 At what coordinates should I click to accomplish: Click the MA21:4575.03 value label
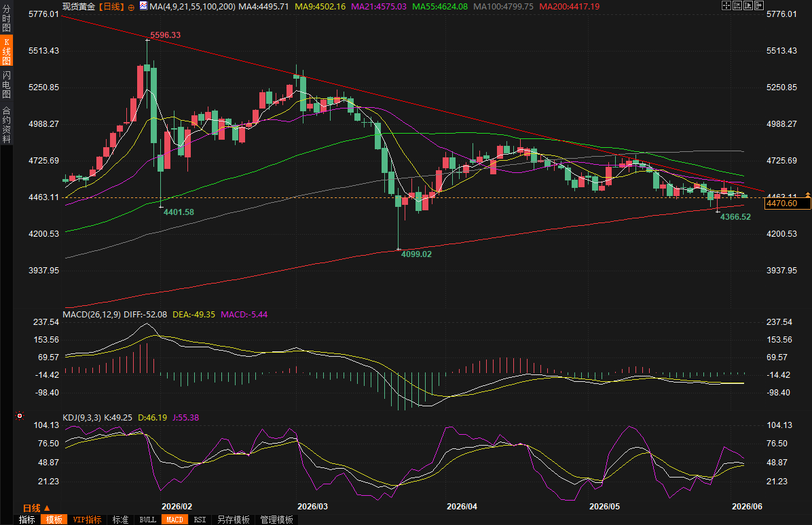coord(379,7)
